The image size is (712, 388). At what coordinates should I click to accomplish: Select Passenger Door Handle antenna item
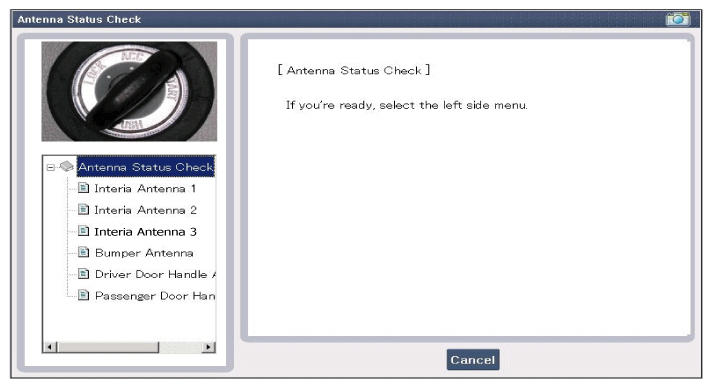point(155,296)
